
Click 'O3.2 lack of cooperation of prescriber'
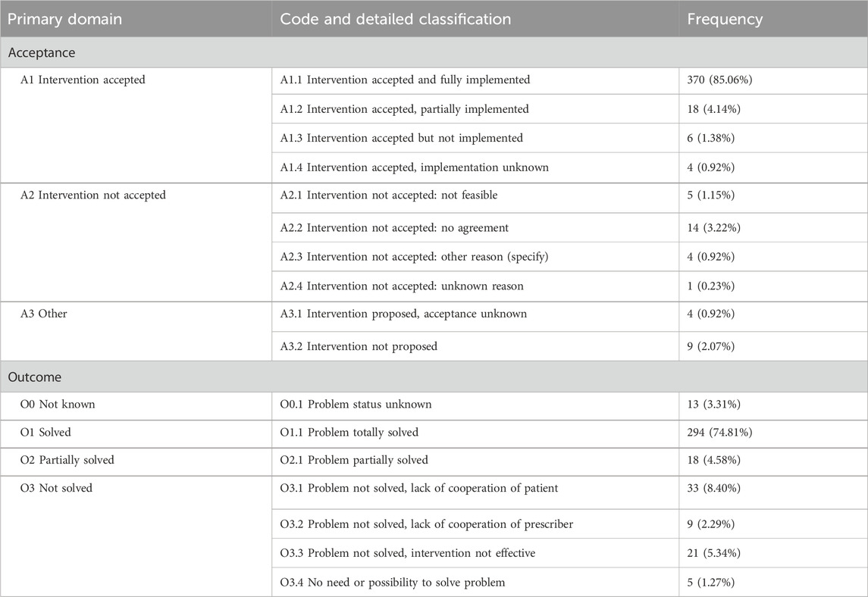[427, 524]
